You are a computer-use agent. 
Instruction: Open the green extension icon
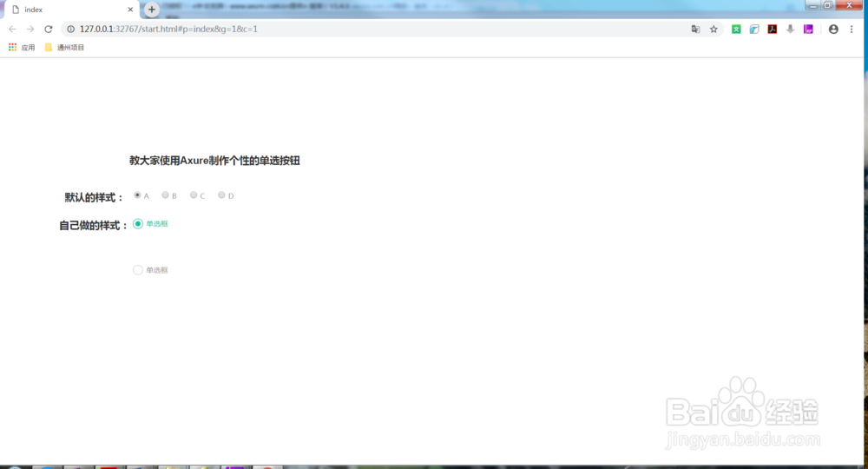tap(736, 30)
